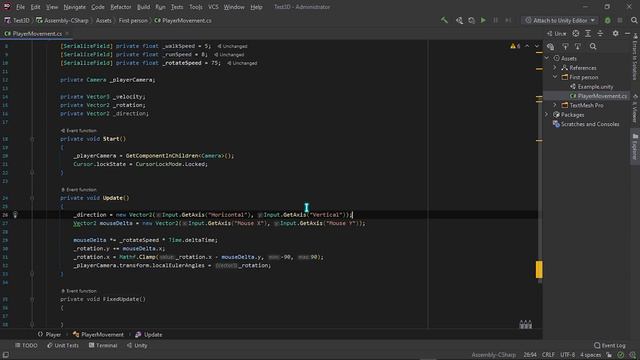The image size is (640, 360).
Task: Go to next highlighted problem arrow
Action: click(536, 46)
